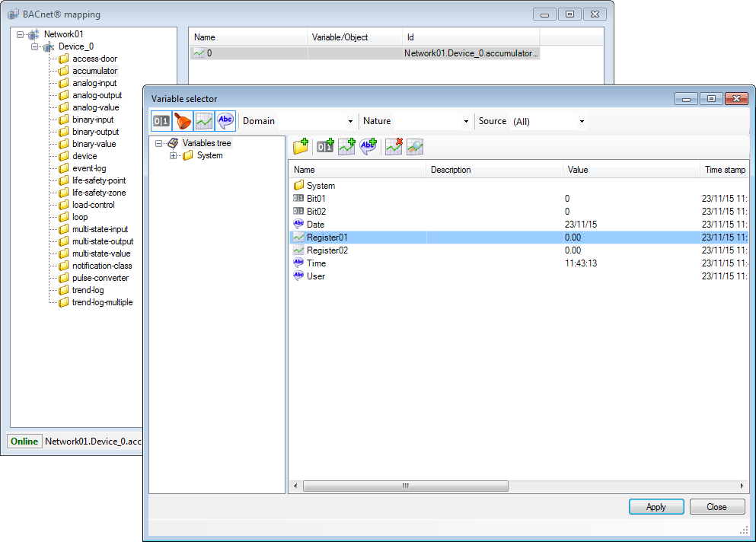Toggle the alarm bell filter button
756x542 pixels.
tap(183, 121)
